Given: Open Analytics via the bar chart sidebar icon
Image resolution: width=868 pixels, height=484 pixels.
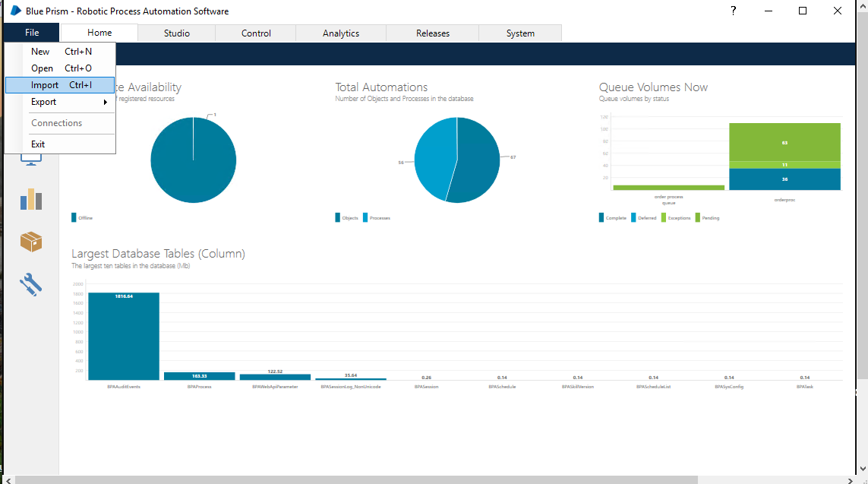Looking at the screenshot, I should click(x=31, y=199).
